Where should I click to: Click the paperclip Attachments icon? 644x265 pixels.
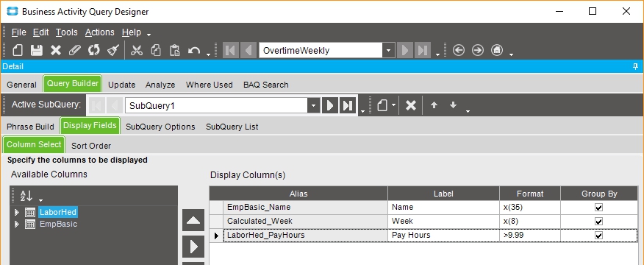click(75, 50)
